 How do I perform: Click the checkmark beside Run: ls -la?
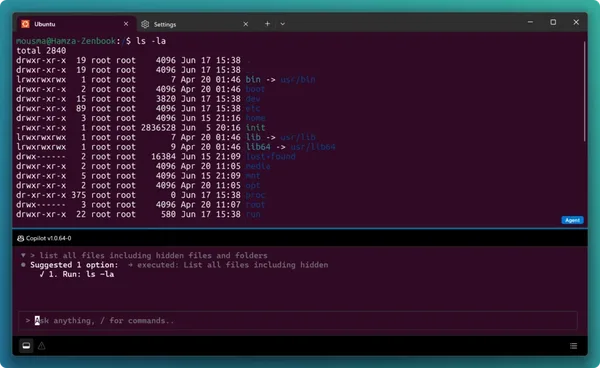pyautogui.click(x=42, y=274)
